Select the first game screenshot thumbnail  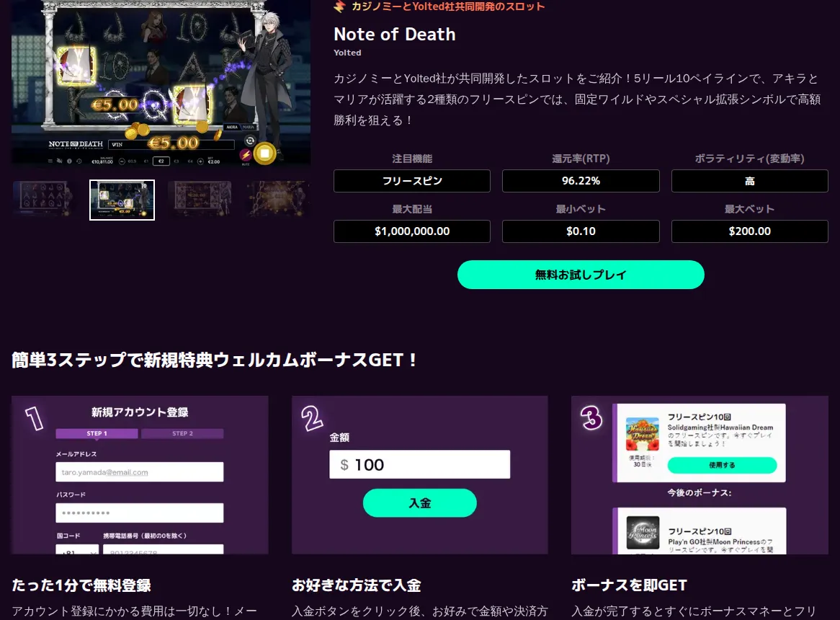(43, 199)
